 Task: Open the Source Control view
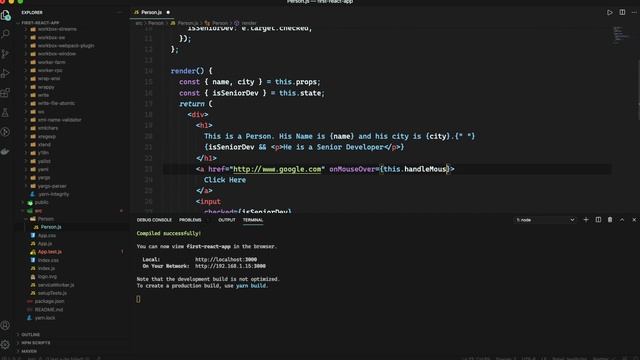tap(6, 53)
